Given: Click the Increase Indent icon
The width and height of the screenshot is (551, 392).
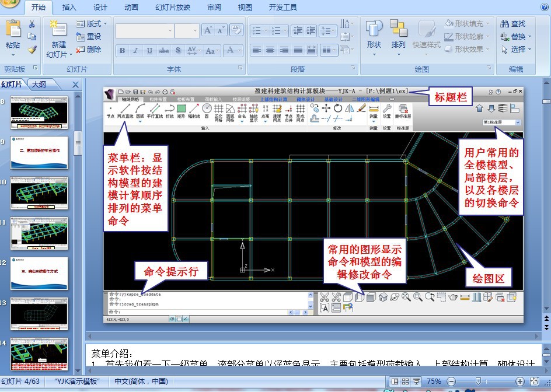Looking at the screenshot, I should point(311,31).
